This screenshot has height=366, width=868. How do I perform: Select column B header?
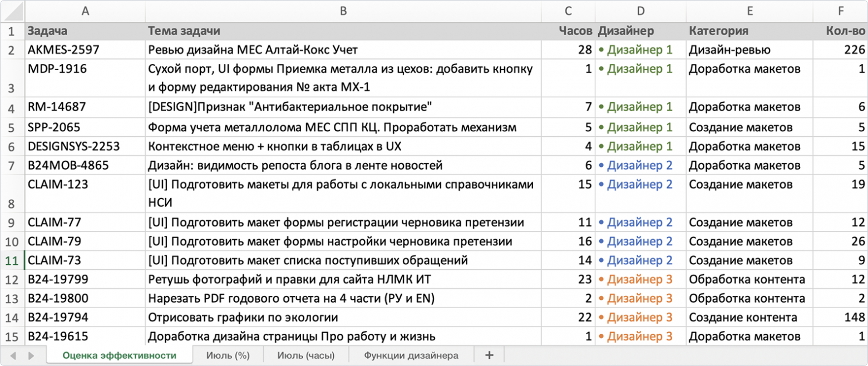pos(343,11)
